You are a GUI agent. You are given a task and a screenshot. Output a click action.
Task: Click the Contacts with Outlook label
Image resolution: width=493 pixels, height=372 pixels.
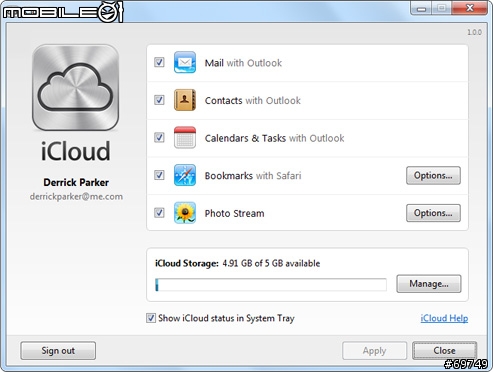click(253, 100)
